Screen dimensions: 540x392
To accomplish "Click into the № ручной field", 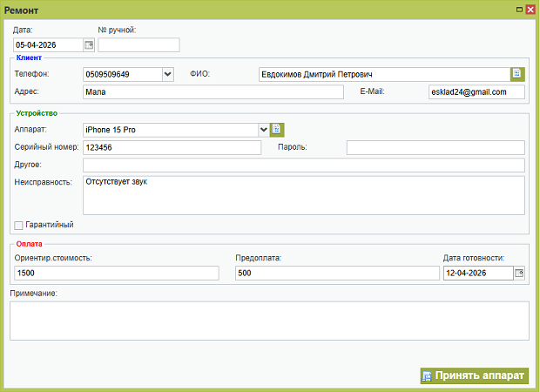I will tap(138, 45).
